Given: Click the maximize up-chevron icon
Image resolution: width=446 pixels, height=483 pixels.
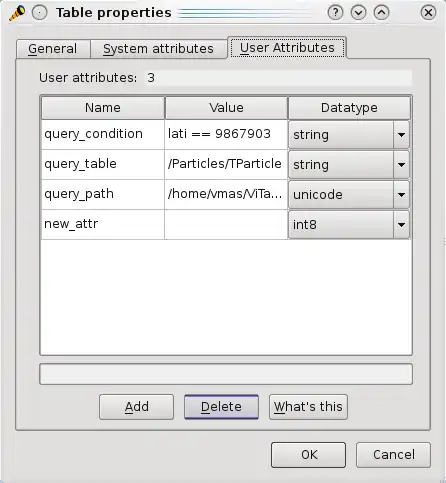Looking at the screenshot, I should coord(382,13).
